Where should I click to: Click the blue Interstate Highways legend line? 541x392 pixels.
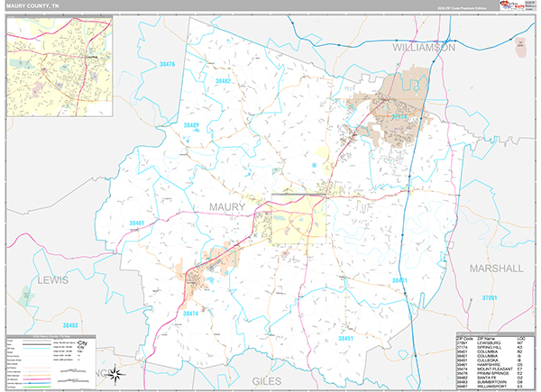(x=37, y=383)
